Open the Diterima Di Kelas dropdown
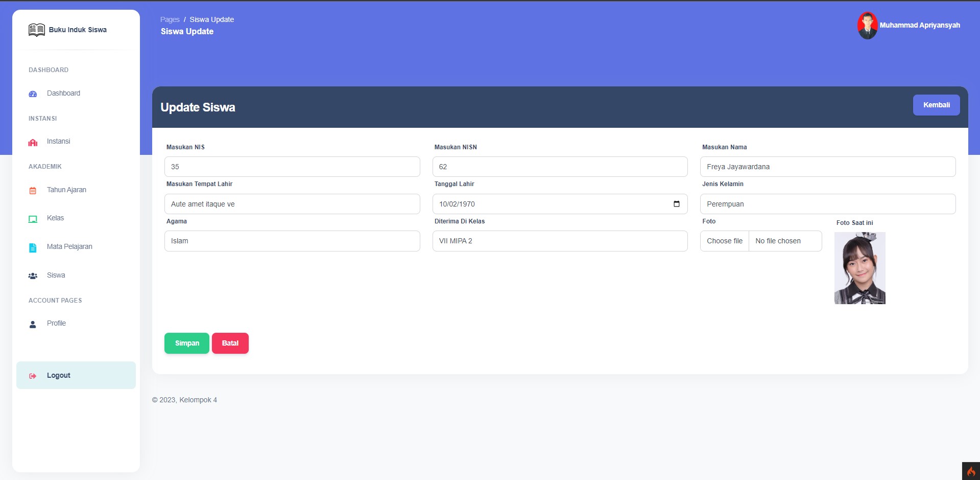The width and height of the screenshot is (980, 480). (x=560, y=241)
